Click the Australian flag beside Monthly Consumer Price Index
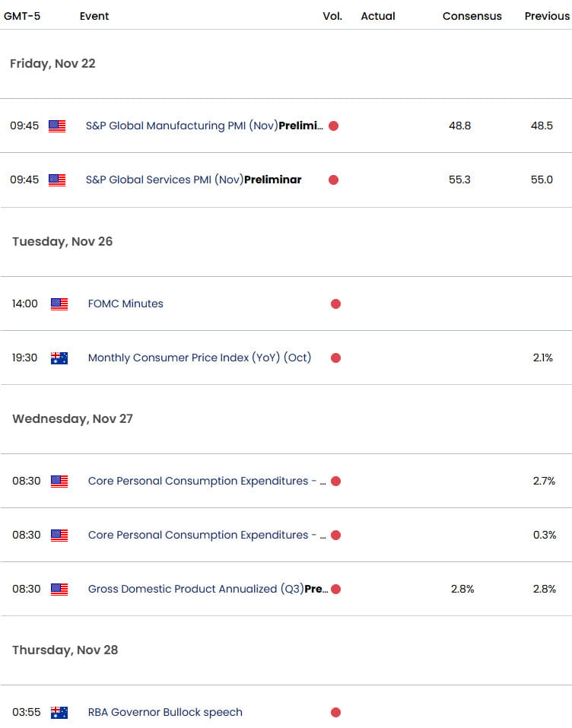Viewport: 572px width, 728px height. [59, 358]
